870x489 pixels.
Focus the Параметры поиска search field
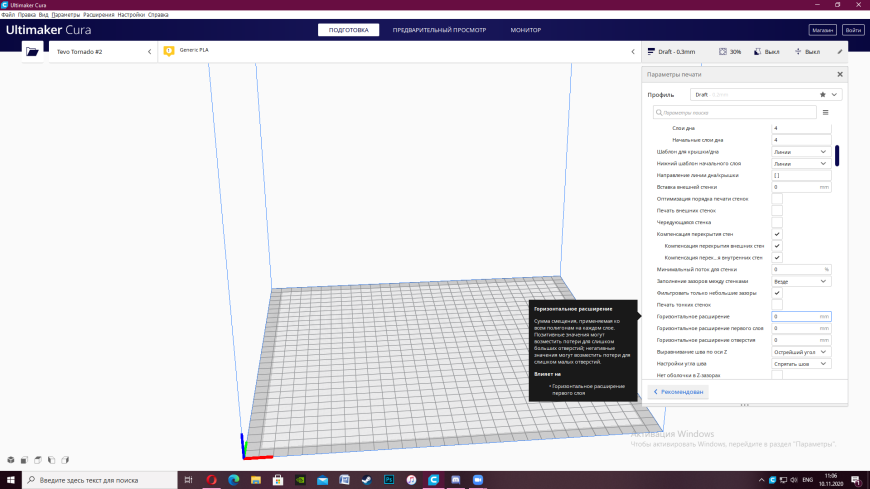click(x=735, y=113)
